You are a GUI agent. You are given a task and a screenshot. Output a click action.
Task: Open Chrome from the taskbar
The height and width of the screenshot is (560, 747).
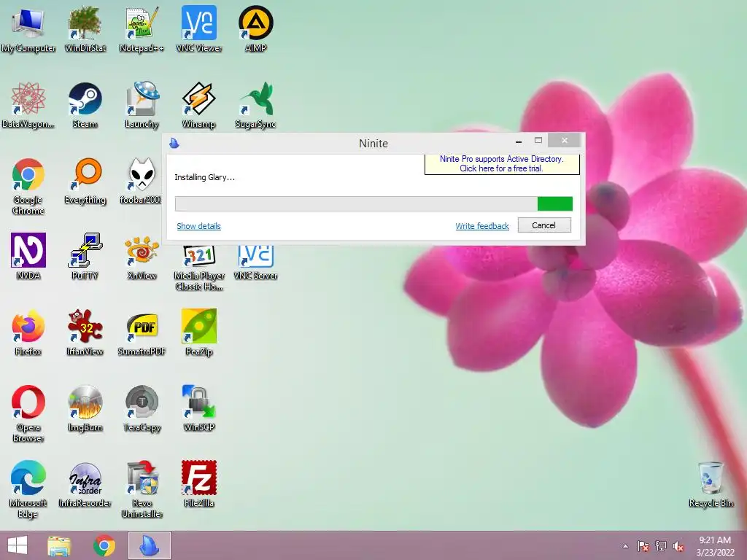point(104,545)
